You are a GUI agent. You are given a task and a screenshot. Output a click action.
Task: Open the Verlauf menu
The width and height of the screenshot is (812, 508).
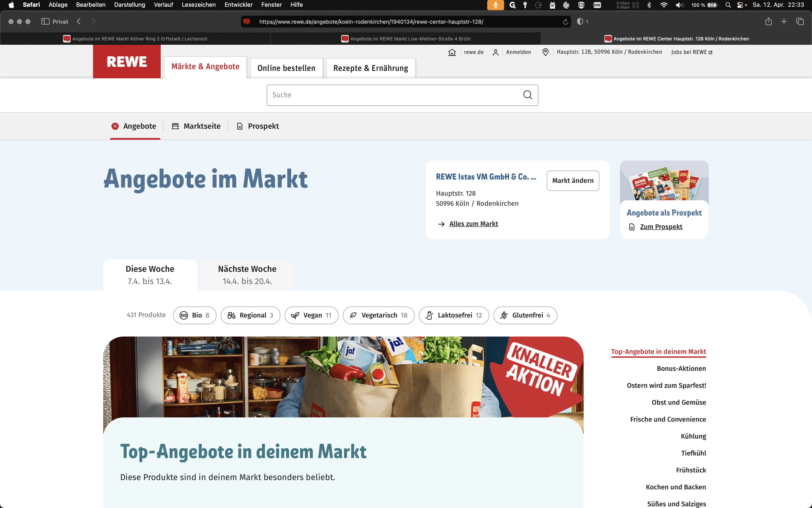pyautogui.click(x=163, y=5)
